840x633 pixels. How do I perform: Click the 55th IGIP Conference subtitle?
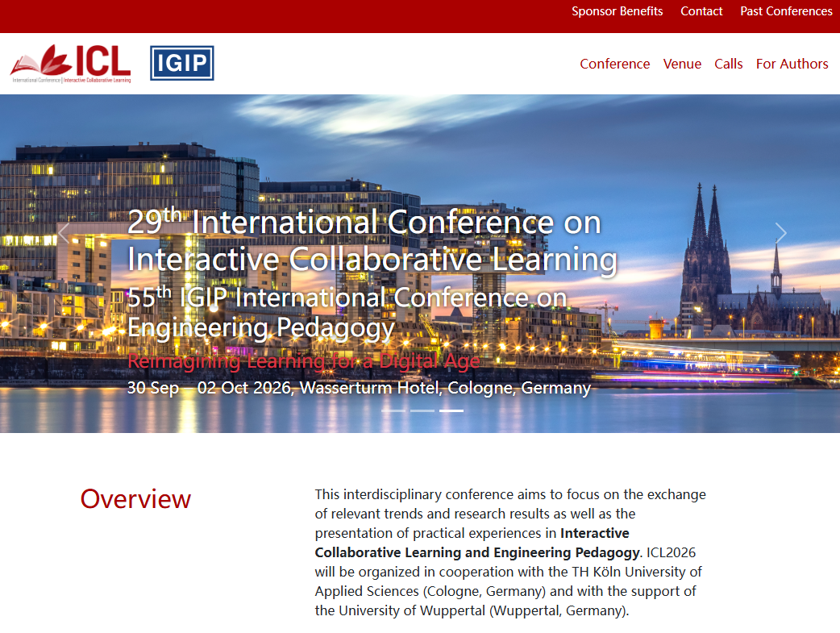[x=347, y=312]
